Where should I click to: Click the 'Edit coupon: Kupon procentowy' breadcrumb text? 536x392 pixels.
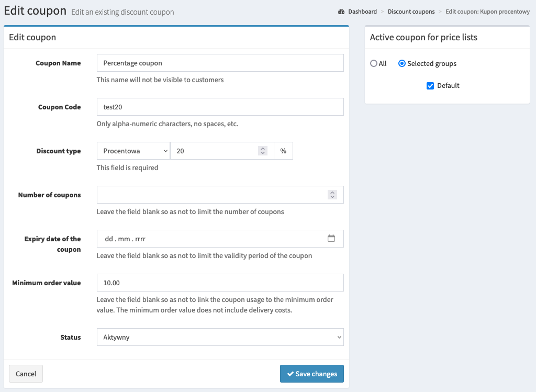[x=487, y=12]
